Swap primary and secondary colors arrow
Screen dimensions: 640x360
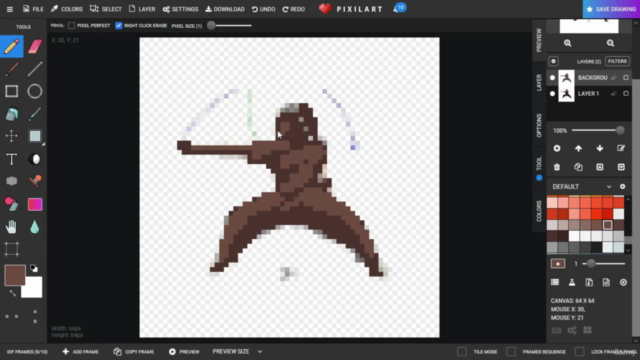coord(13,293)
